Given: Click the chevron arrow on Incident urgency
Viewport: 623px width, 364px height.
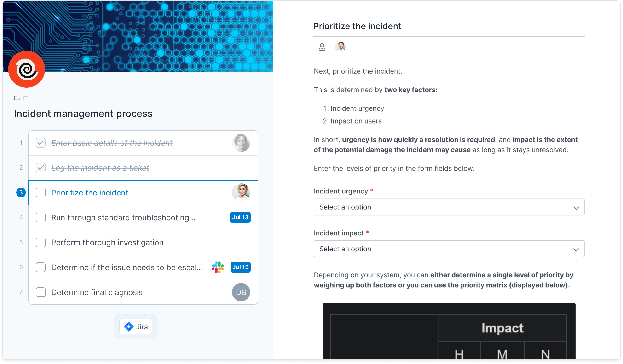Looking at the screenshot, I should 577,208.
